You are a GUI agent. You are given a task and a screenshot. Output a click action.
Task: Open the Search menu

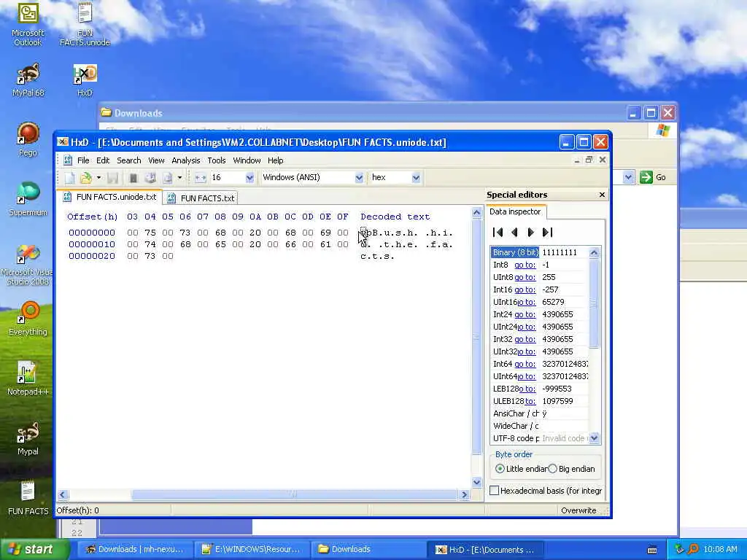click(x=129, y=160)
